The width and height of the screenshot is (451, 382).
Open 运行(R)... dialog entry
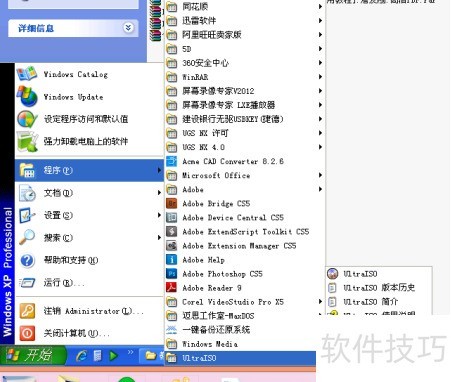(x=89, y=283)
